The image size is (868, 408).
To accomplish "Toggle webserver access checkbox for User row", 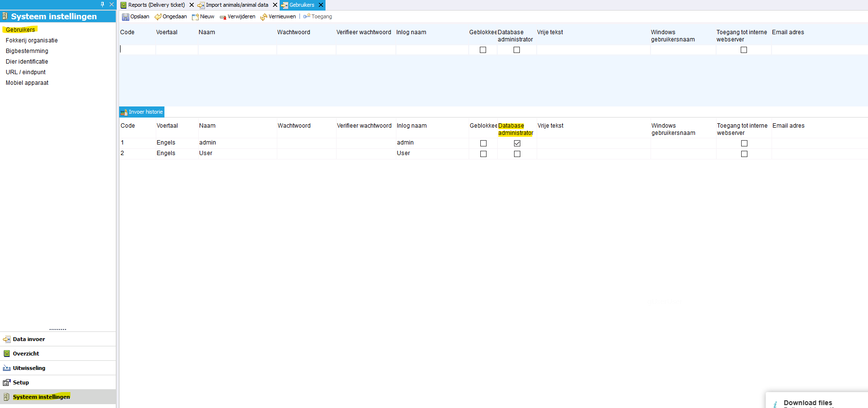I will (744, 154).
